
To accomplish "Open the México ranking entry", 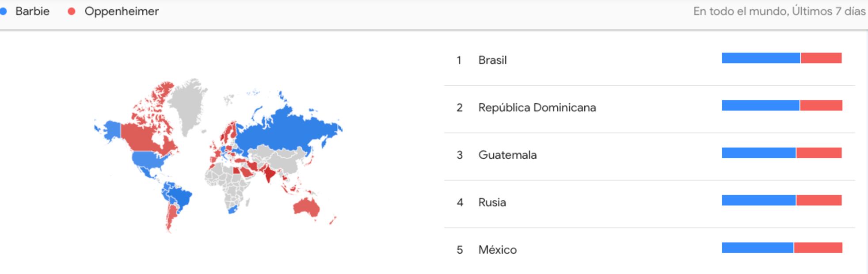I will (497, 250).
